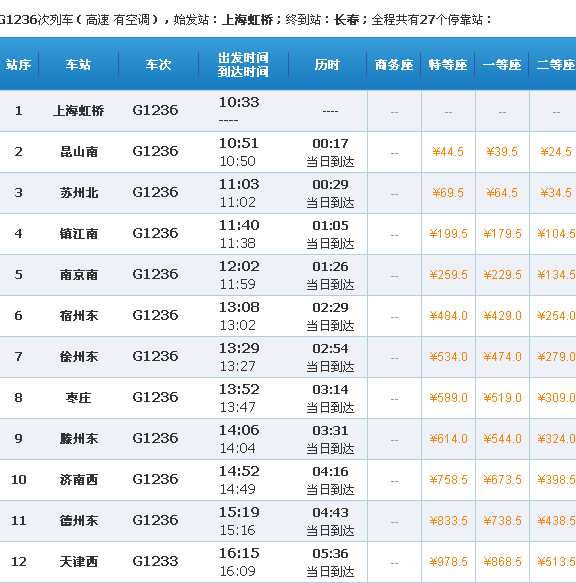Screen dimensions: 576x583
Task: Click price ¥39.5 一等座 for 昆山南
Action: (502, 152)
